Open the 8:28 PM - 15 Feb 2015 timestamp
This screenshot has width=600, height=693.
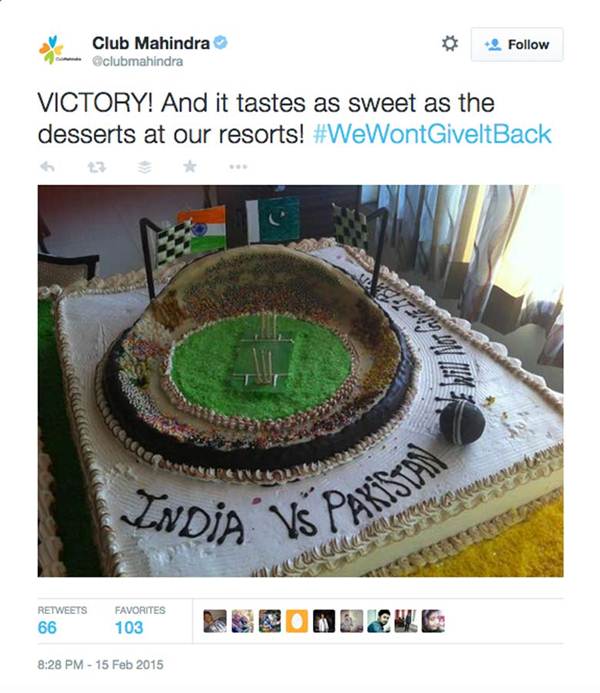(101, 665)
